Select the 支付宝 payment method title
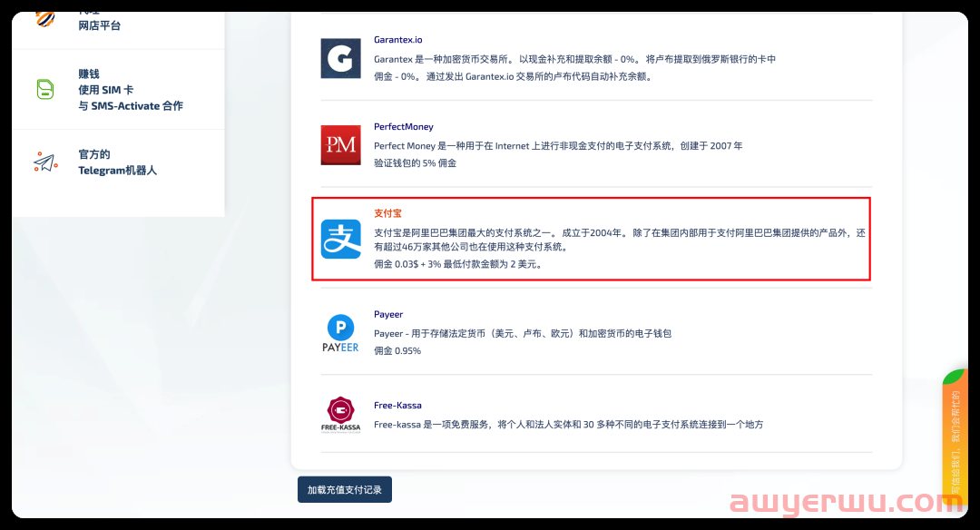980x530 pixels. pos(387,213)
